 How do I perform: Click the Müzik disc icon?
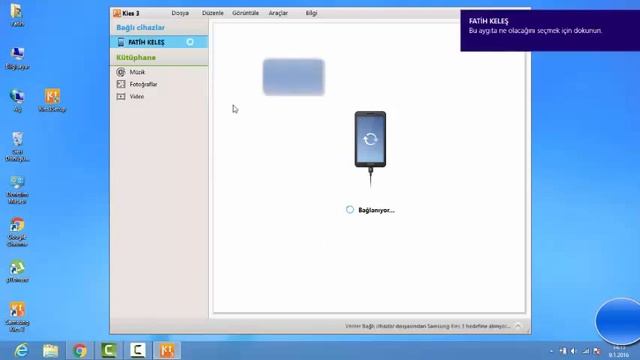pos(121,72)
